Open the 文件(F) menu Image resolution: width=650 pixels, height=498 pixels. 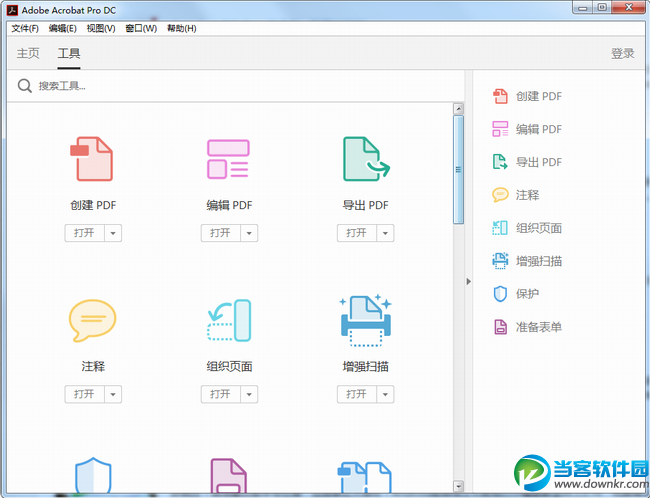point(25,29)
